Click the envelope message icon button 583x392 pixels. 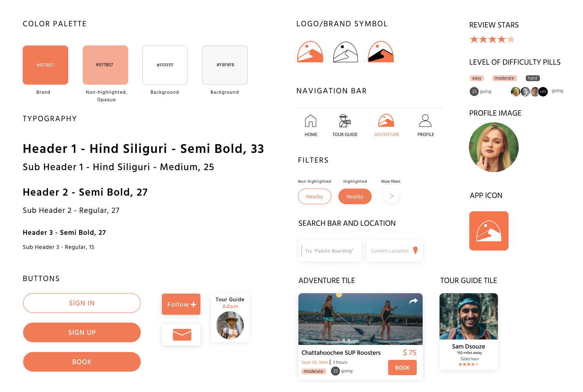[x=181, y=334]
